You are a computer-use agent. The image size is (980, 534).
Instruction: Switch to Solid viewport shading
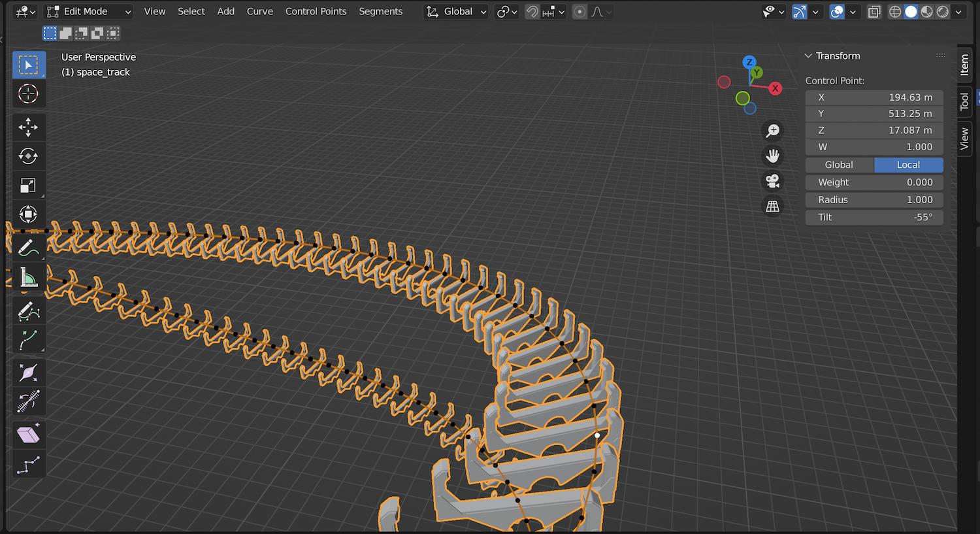[911, 12]
